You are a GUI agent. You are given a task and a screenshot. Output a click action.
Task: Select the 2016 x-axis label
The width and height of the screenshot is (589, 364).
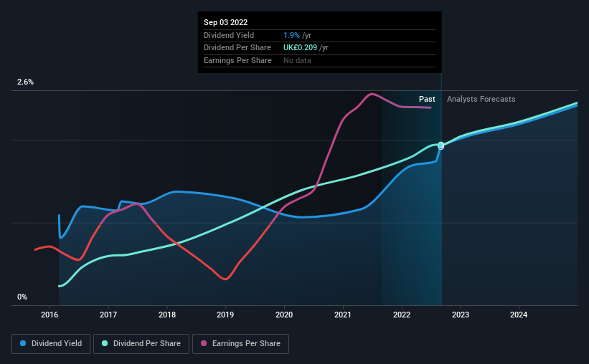click(x=50, y=315)
